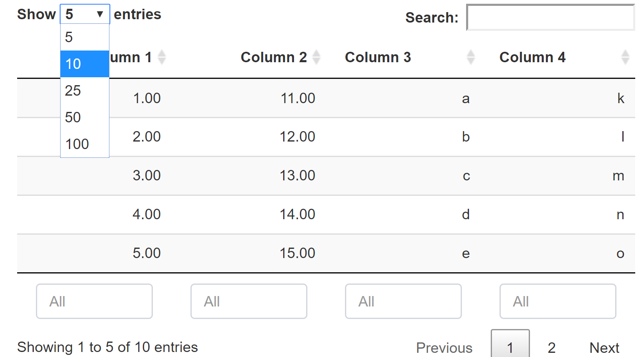Toggle the Column 4 sort icon
The height and width of the screenshot is (357, 644).
click(x=625, y=57)
